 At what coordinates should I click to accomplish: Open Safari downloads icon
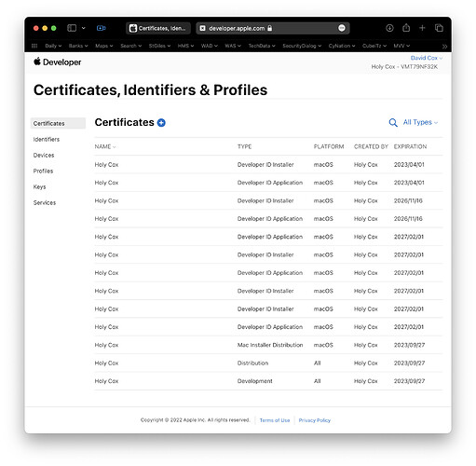point(389,28)
